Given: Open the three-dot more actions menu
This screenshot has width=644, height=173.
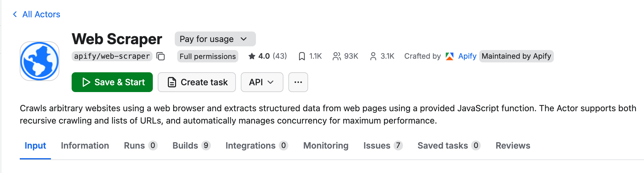Looking at the screenshot, I should [x=298, y=82].
